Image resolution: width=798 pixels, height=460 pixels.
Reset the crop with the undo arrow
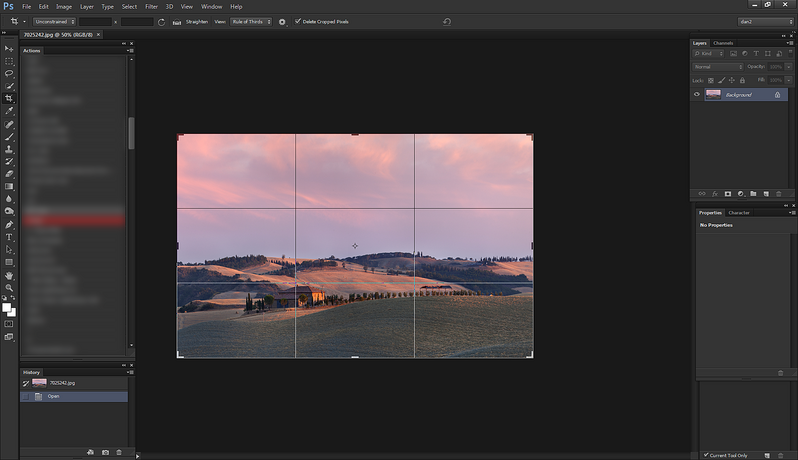447,21
